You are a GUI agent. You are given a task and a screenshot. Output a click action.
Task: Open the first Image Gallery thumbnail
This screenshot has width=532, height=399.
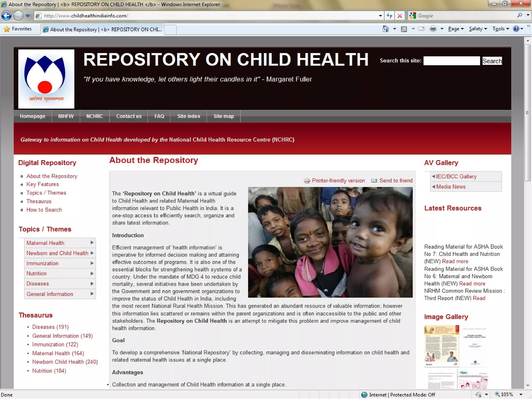(x=441, y=346)
